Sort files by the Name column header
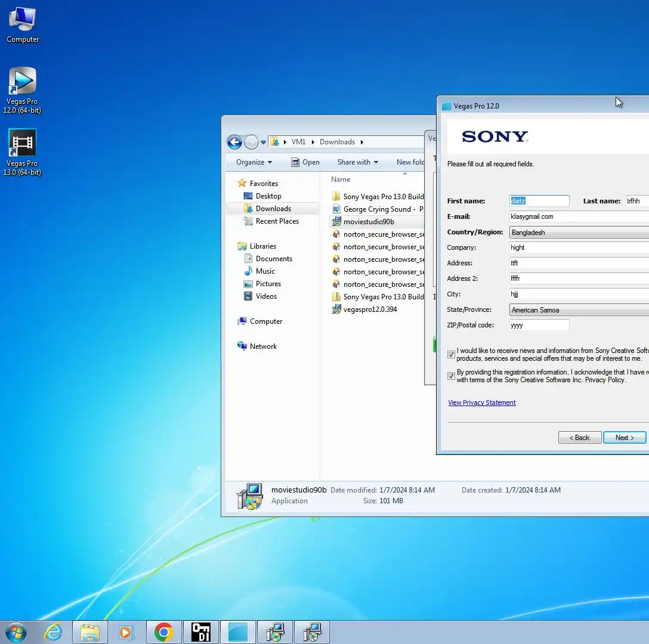The width and height of the screenshot is (649, 644). pos(341,179)
